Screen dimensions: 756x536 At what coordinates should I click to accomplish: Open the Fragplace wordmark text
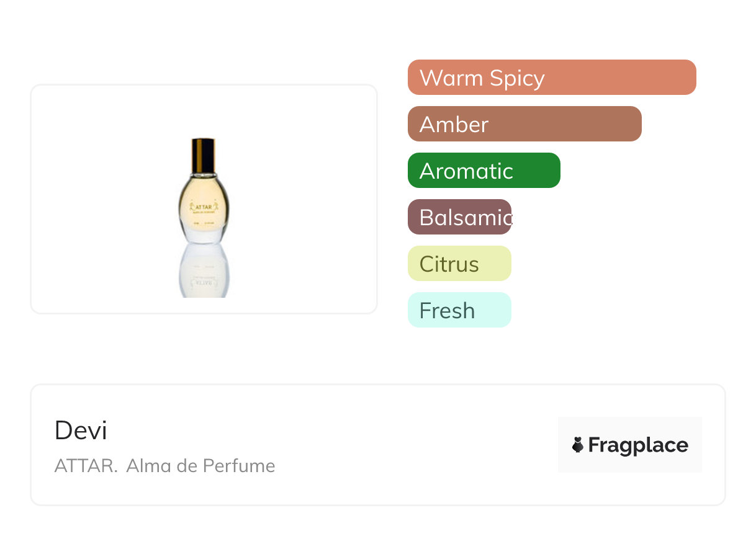(x=638, y=445)
